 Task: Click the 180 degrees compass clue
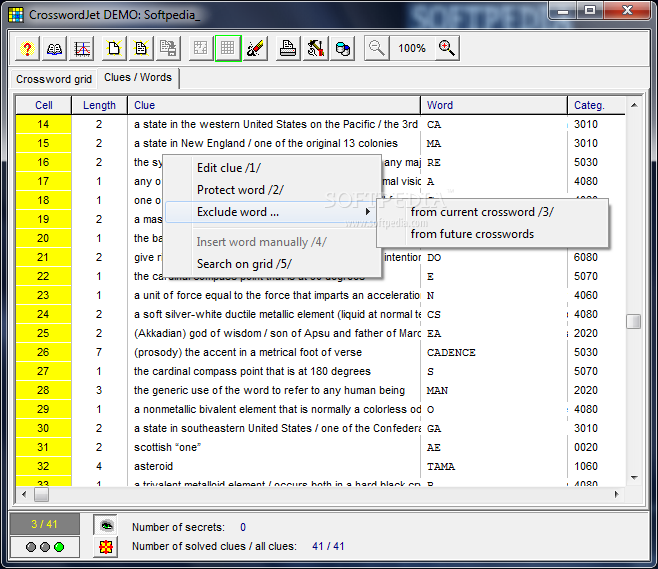pos(252,371)
